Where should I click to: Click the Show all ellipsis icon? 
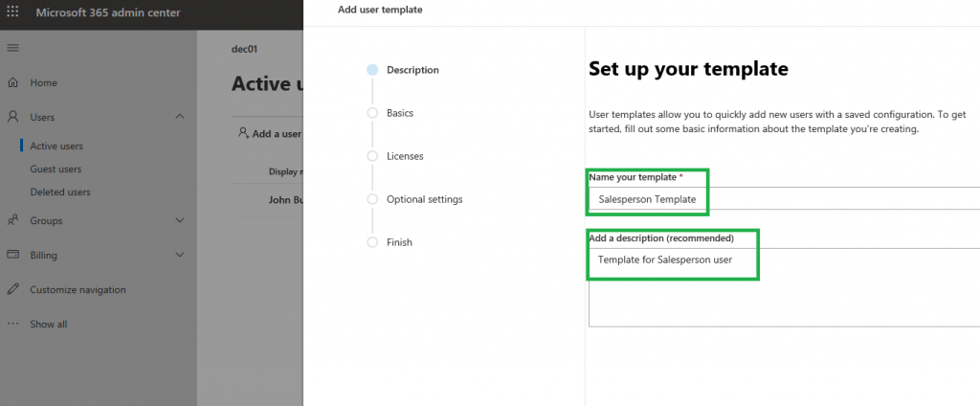tap(13, 324)
